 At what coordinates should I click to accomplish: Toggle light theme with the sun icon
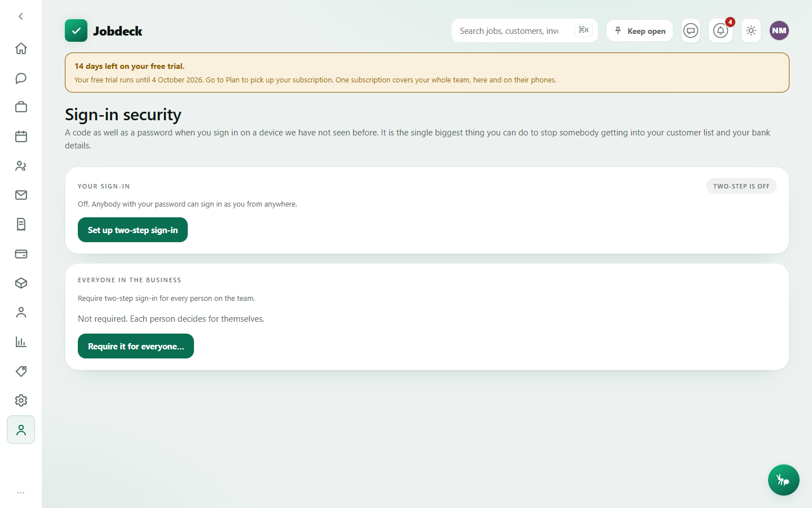click(751, 30)
